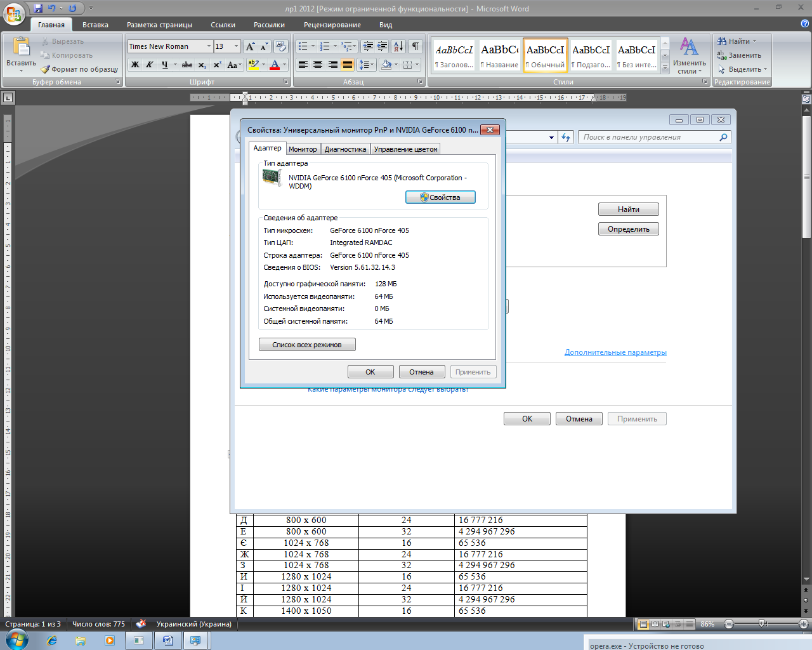Screen dimensions: 812x650
Task: Click Определить button in display settings
Action: (x=629, y=229)
